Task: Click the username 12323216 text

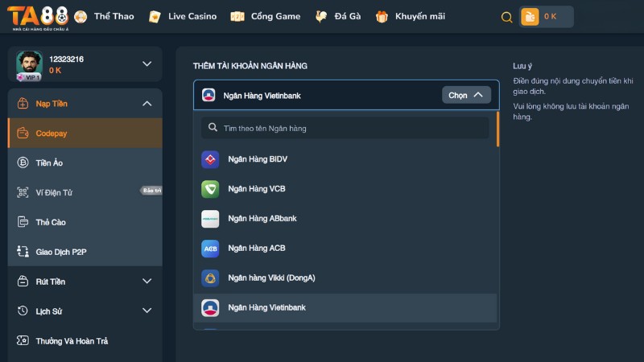Action: (66, 59)
